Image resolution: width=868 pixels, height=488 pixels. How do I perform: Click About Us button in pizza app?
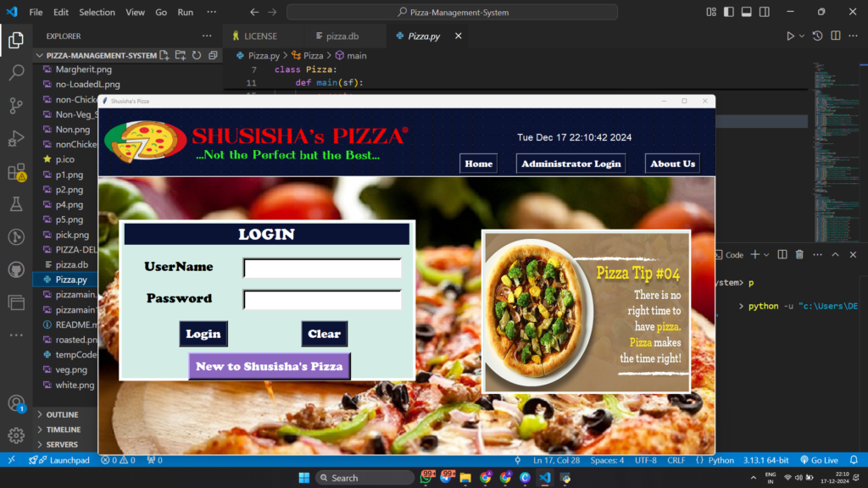(672, 164)
